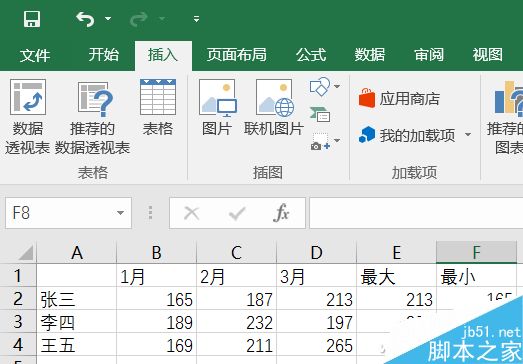Screen dimensions: 523x364
Task: Click cell containing 2月
Action: pos(236,276)
